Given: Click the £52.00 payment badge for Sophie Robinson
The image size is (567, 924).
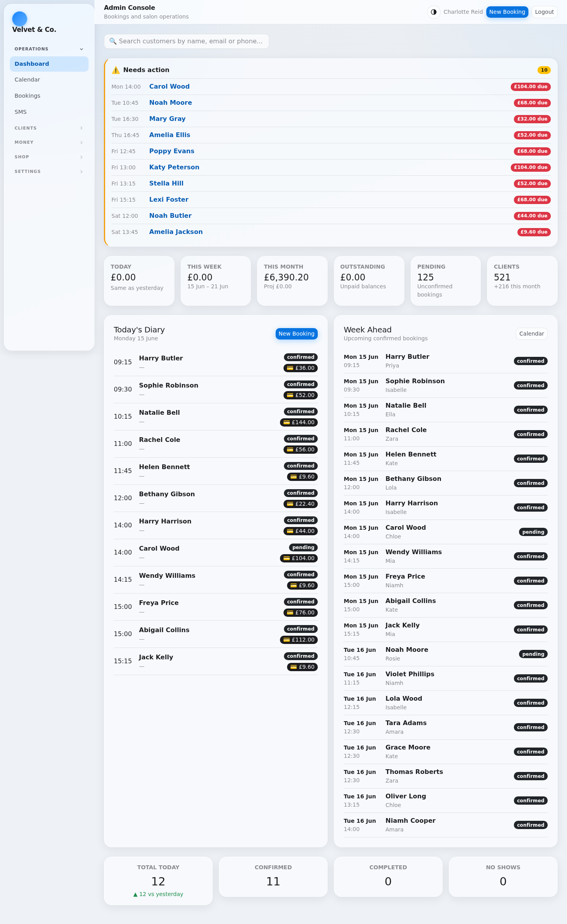Looking at the screenshot, I should [301, 395].
